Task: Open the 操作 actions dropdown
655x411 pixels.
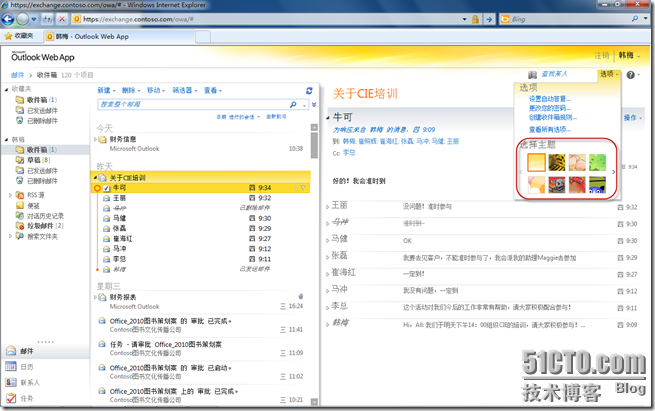Action: pyautogui.click(x=632, y=118)
